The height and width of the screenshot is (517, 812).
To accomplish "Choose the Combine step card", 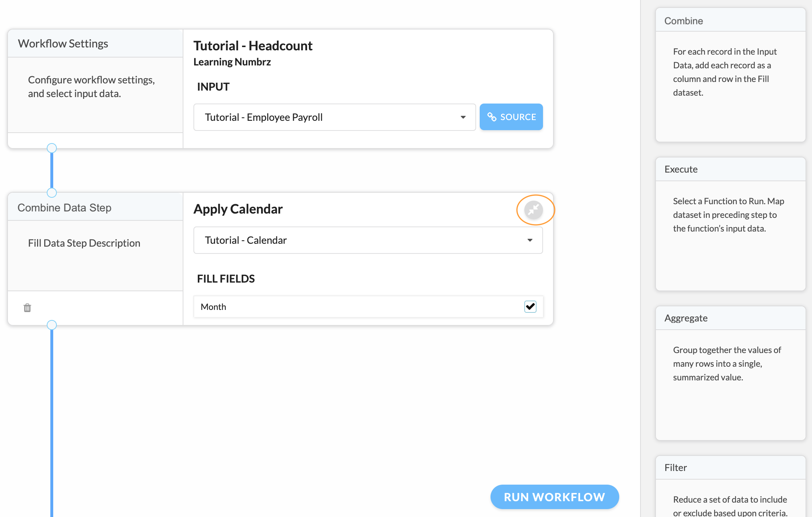I will (x=730, y=75).
